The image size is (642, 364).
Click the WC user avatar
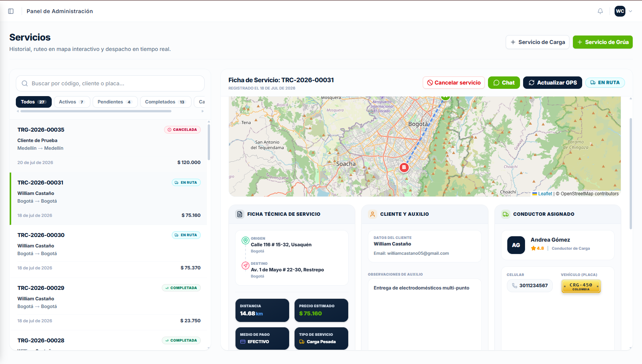(620, 11)
